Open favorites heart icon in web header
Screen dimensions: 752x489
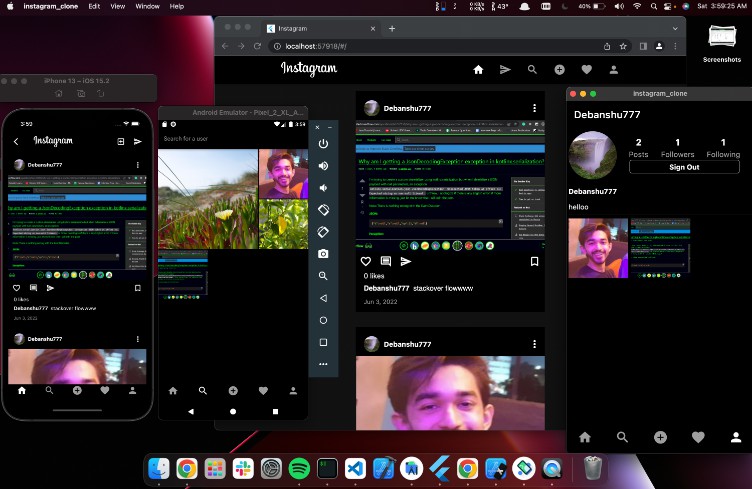587,70
